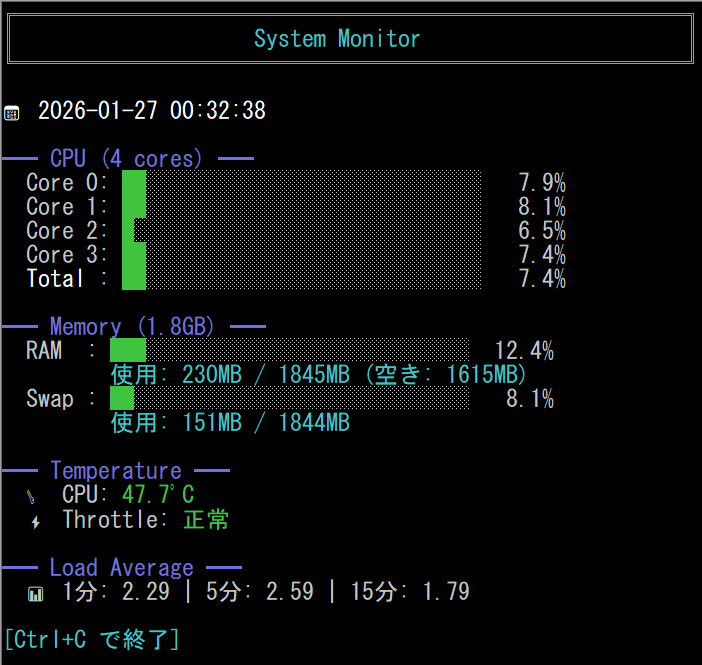The image size is (702, 665).
Task: Click the Memory (1.8GB) section header
Action: 132,326
